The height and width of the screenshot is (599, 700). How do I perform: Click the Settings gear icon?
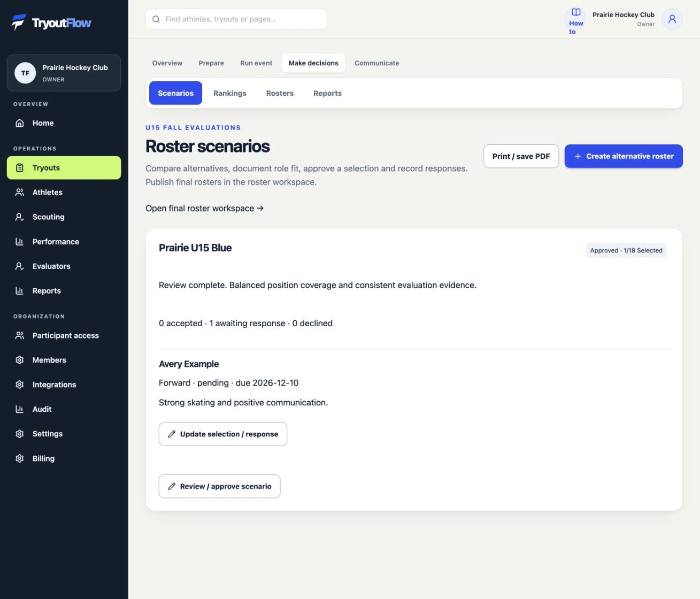(x=20, y=434)
